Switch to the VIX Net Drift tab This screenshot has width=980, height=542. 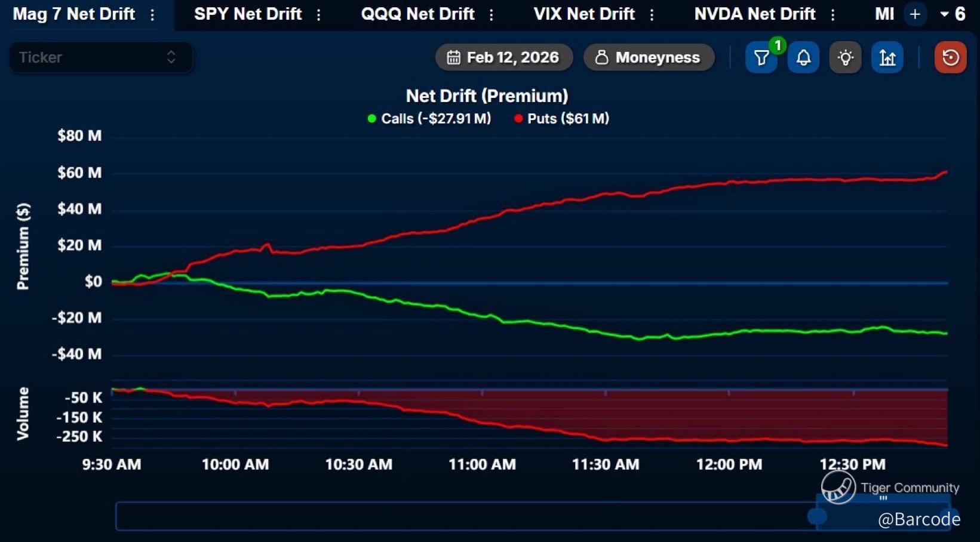[584, 14]
